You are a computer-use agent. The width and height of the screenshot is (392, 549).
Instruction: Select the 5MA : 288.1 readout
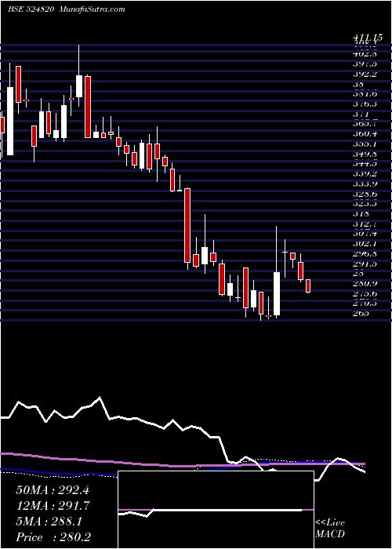[49, 522]
